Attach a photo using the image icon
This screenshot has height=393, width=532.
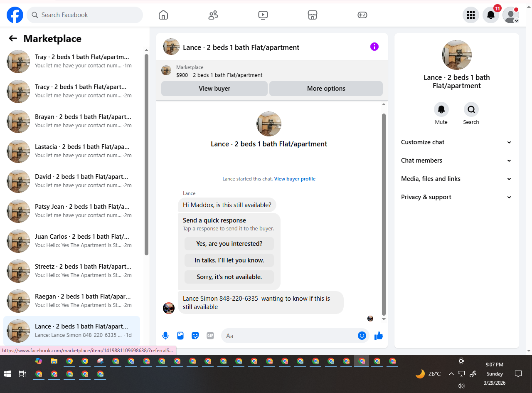pyautogui.click(x=180, y=336)
